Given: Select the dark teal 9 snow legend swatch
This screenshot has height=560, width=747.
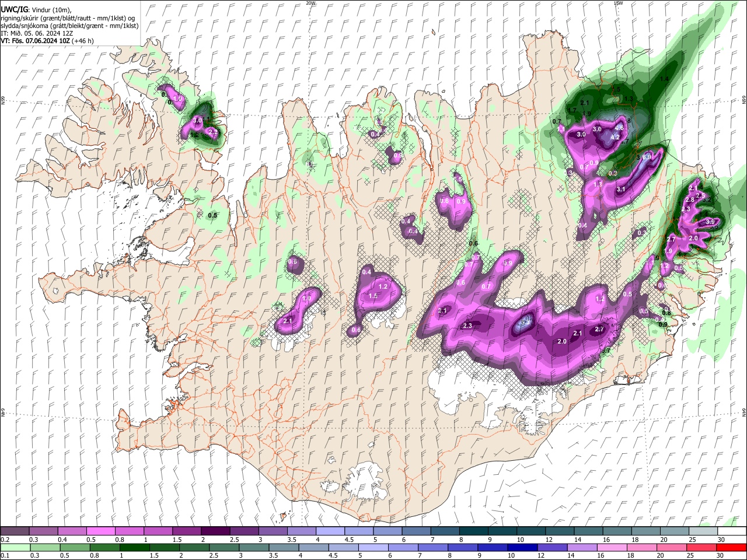Looking at the screenshot, I should (502, 531).
